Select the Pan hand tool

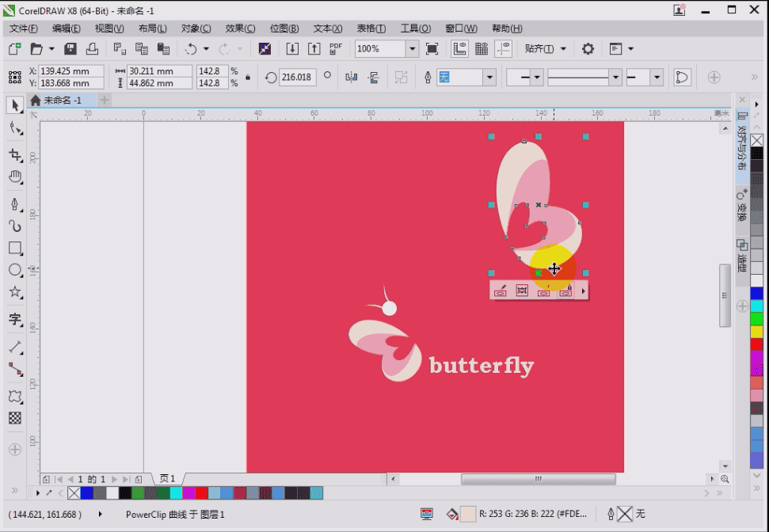pyautogui.click(x=15, y=177)
